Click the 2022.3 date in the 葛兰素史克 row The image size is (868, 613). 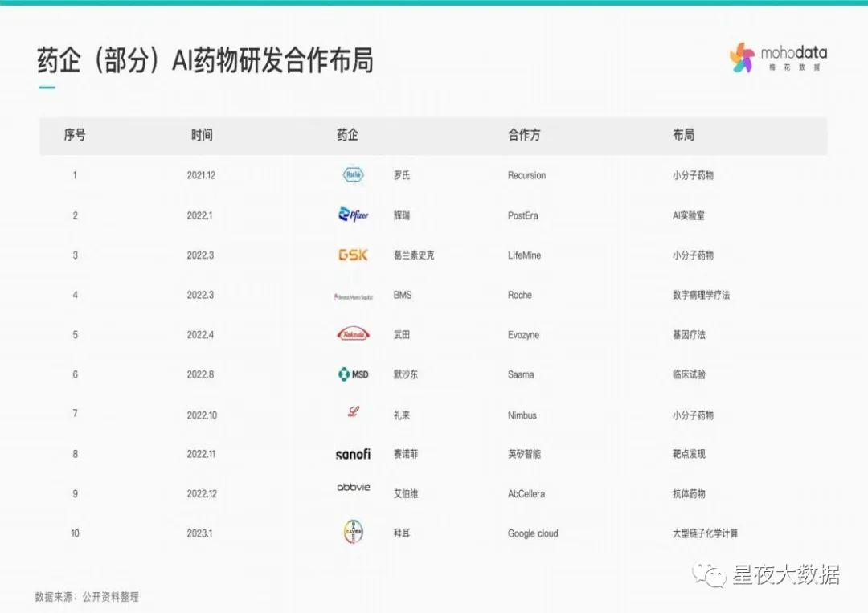point(200,255)
